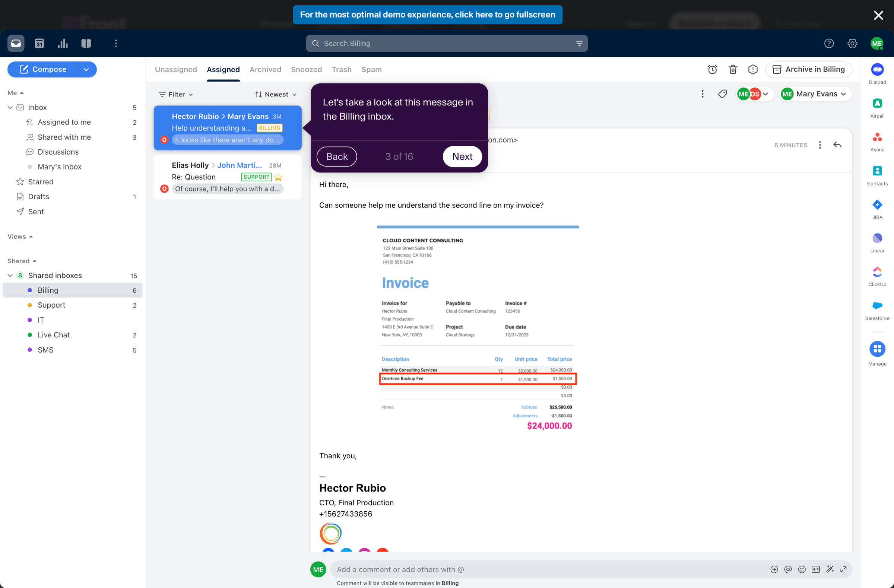Select the Support shared inbox
This screenshot has height=588, width=894.
[73, 305]
